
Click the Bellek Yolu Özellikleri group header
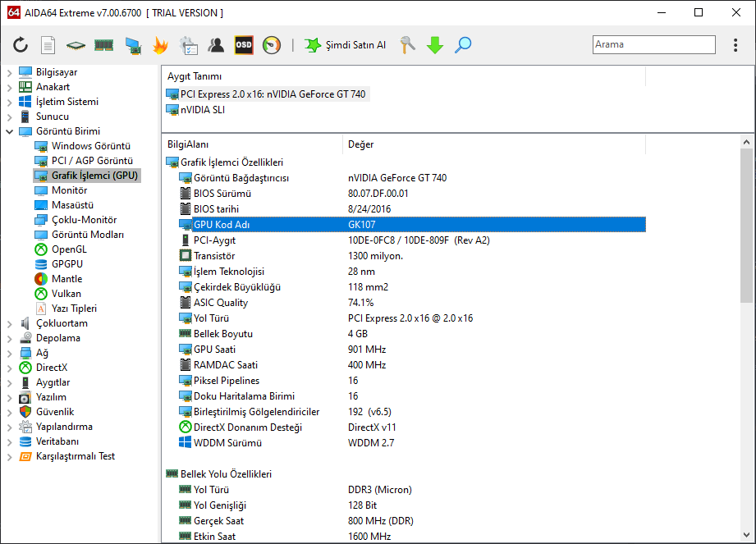219,473
